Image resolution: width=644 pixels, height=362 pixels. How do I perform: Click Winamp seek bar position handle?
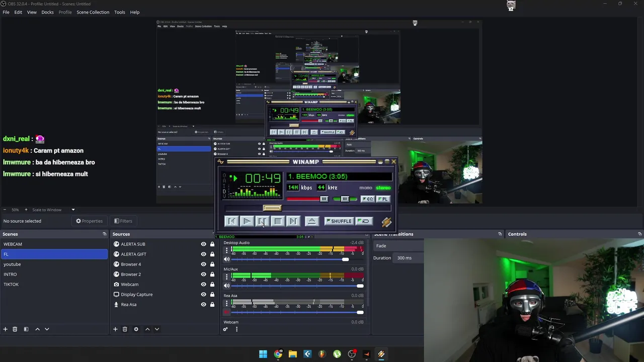click(272, 208)
